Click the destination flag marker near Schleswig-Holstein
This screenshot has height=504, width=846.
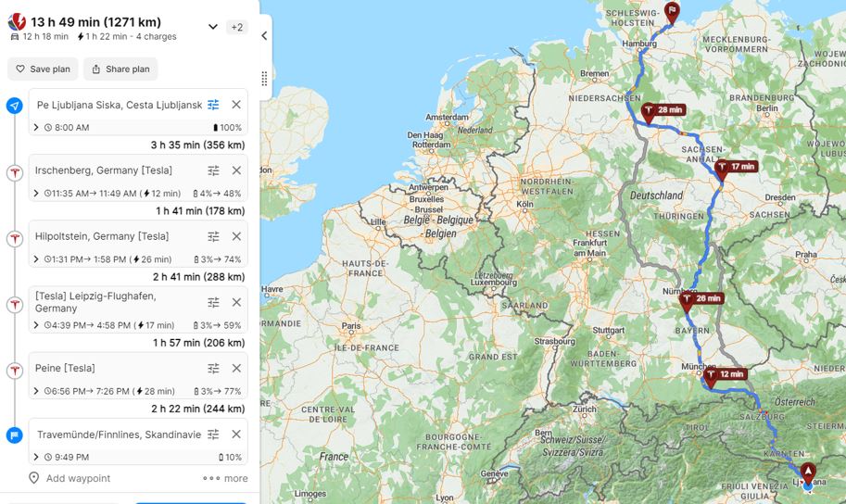click(672, 12)
